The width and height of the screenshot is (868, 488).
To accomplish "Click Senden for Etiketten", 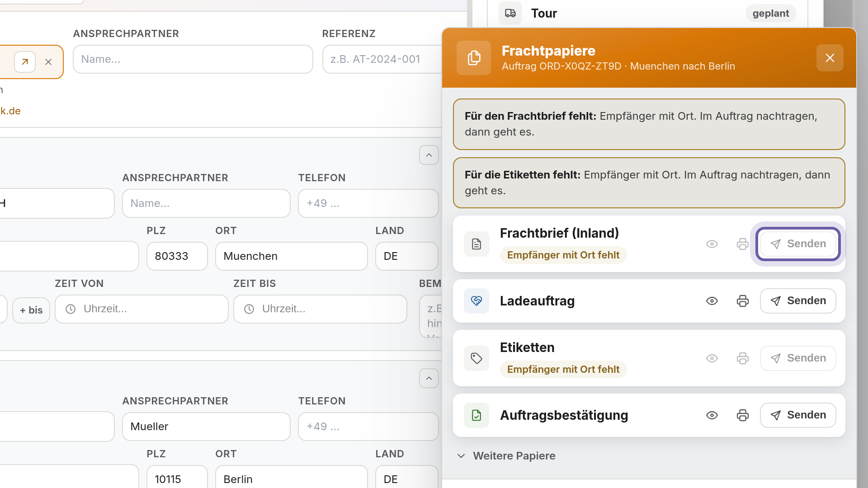I will (798, 358).
